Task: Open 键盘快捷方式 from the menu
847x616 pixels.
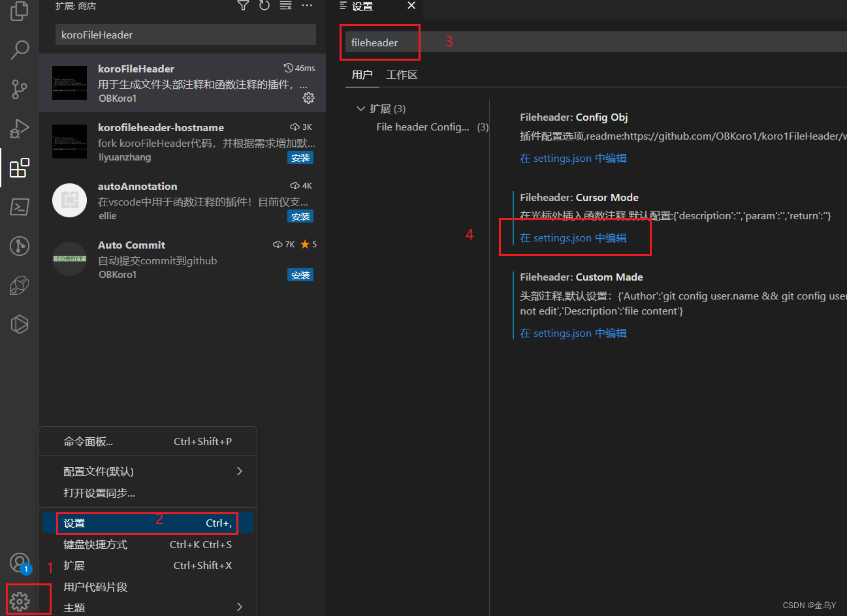Action: tap(148, 545)
